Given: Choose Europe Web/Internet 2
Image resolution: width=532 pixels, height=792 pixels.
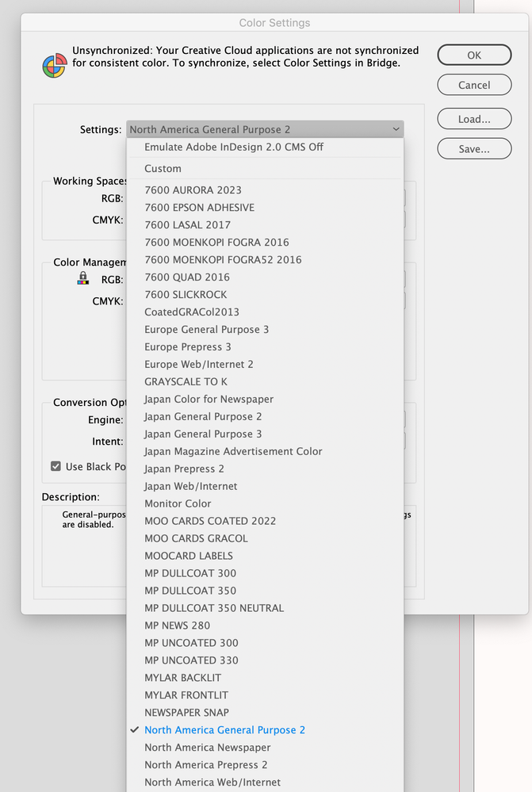Looking at the screenshot, I should [265, 364].
